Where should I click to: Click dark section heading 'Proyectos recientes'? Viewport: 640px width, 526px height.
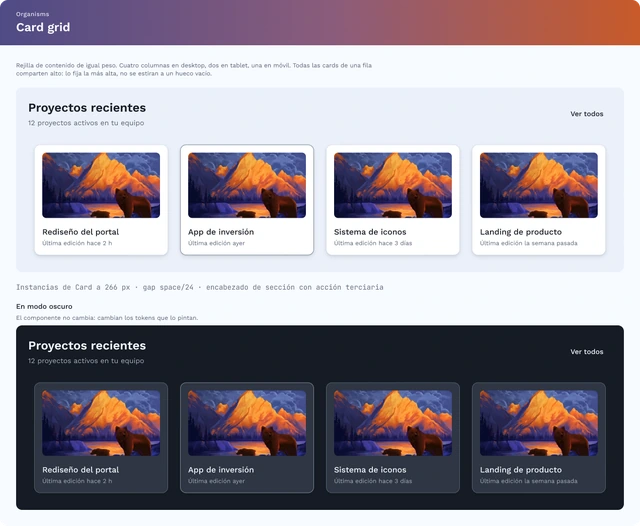(87, 346)
